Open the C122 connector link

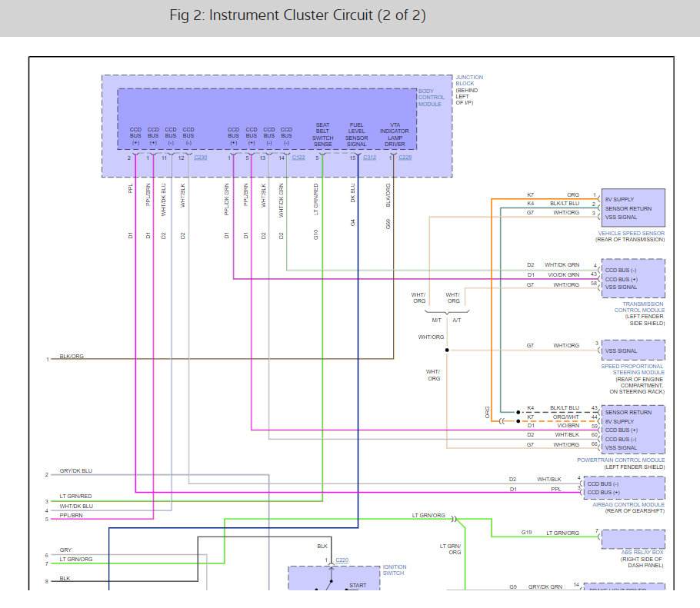click(x=298, y=158)
